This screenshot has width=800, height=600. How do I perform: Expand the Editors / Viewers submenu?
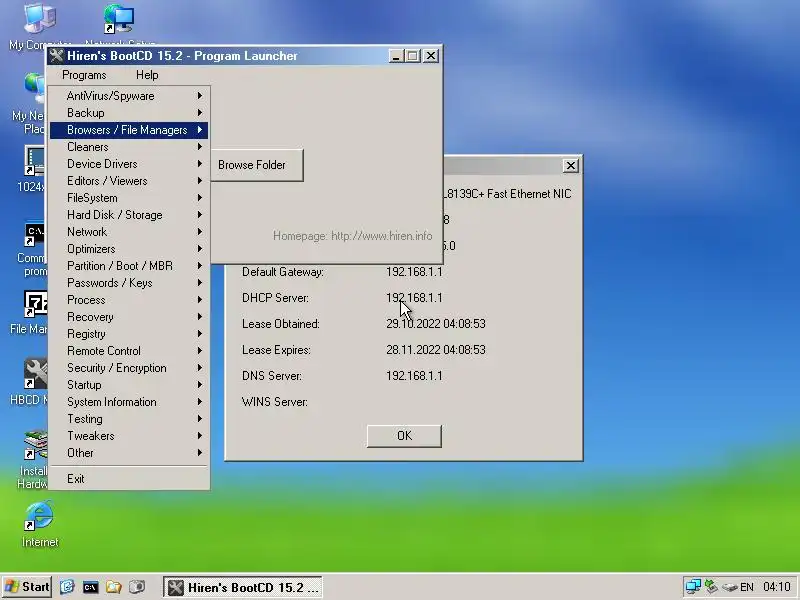pos(129,181)
